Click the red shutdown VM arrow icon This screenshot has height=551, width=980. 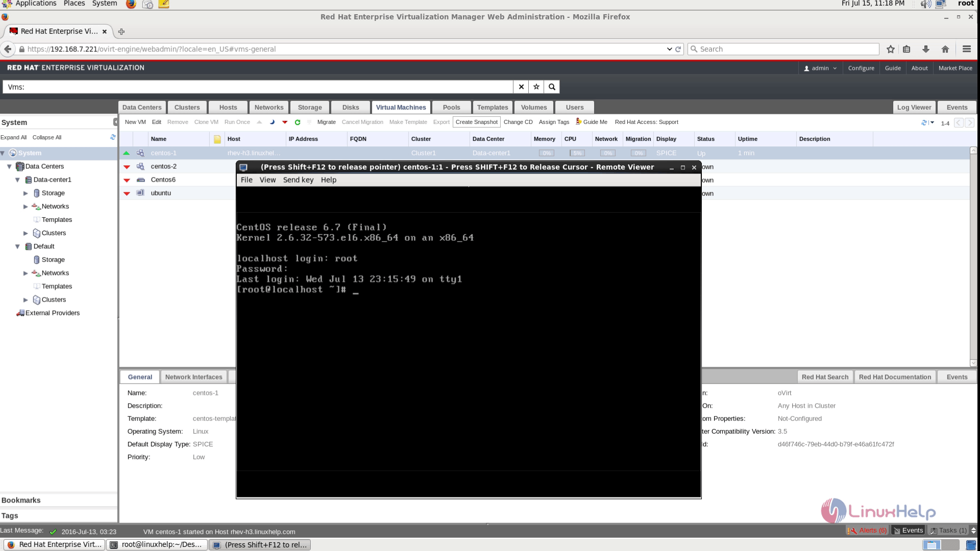[x=285, y=122]
